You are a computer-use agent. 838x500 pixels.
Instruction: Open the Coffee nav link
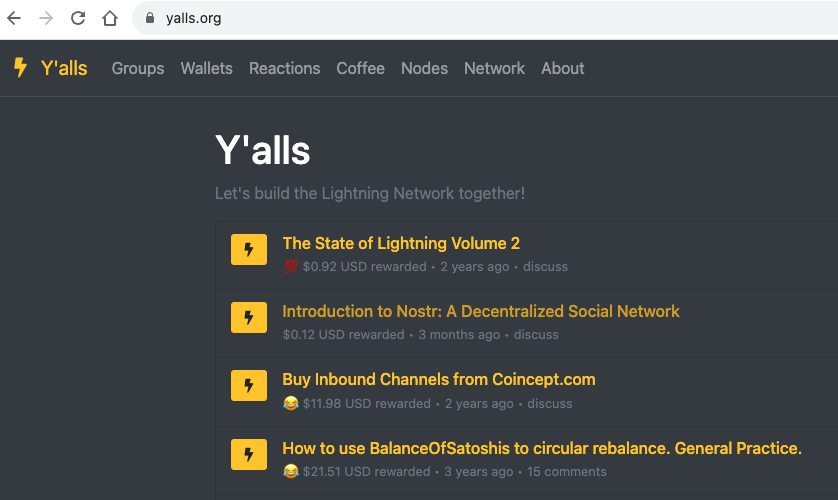tap(360, 68)
